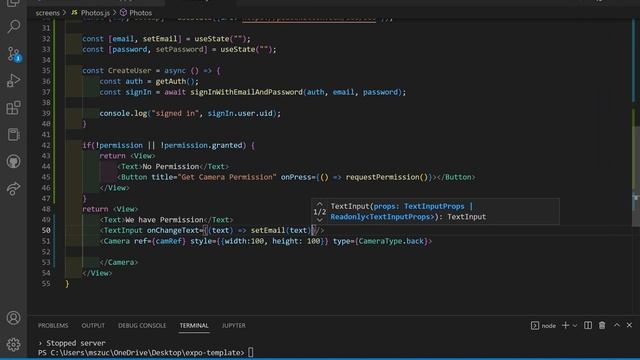This screenshot has width=640, height=360.
Task: Click the "signed in" string literal
Action: pos(175,113)
